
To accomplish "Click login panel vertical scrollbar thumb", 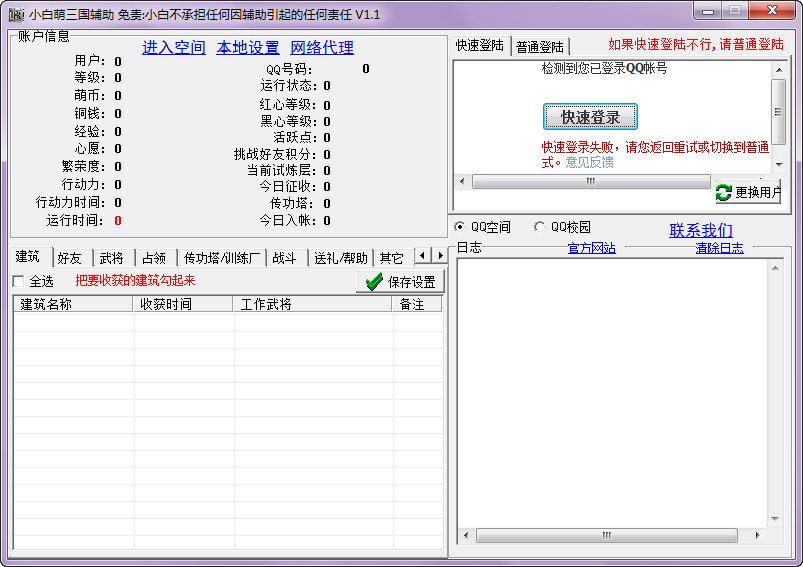I will (x=778, y=112).
